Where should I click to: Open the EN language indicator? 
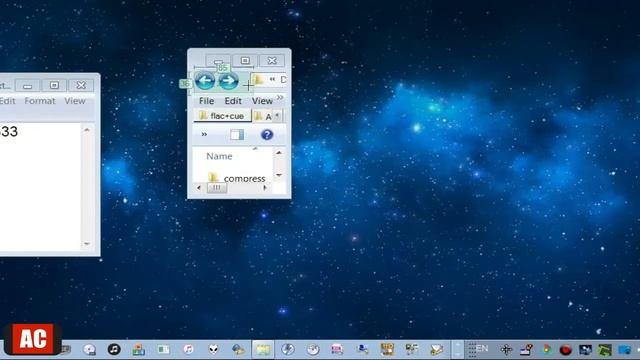(482, 349)
